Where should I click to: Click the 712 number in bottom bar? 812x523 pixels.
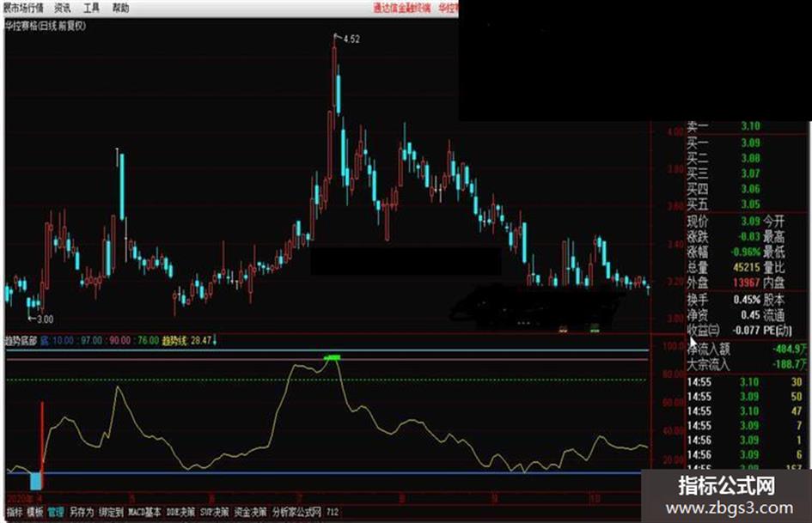click(333, 512)
